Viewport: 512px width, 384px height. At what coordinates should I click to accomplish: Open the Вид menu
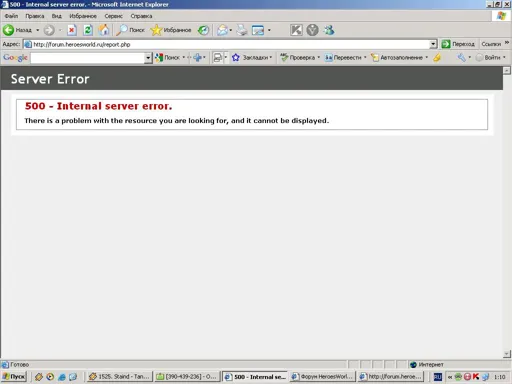click(x=57, y=16)
